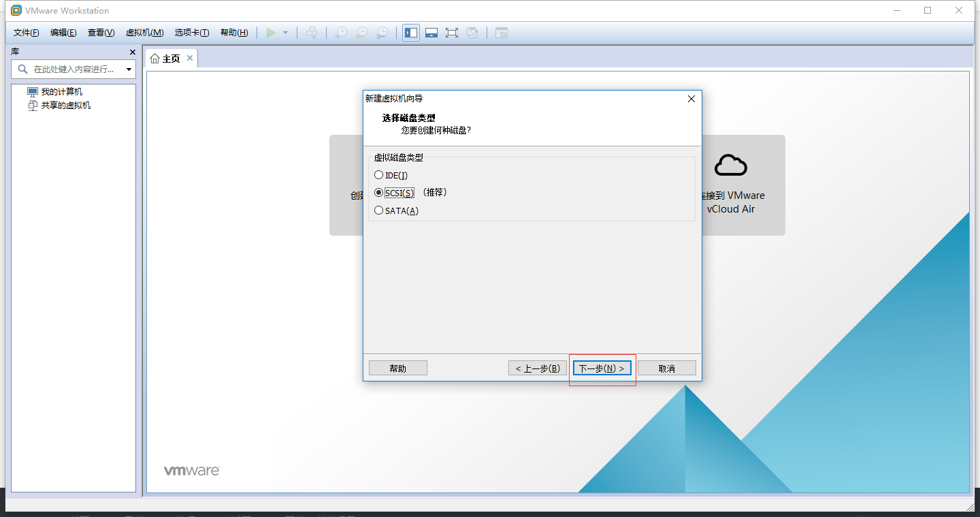The height and width of the screenshot is (517, 980).
Task: Click the 选择磁盘类型 heading text
Action: click(408, 118)
